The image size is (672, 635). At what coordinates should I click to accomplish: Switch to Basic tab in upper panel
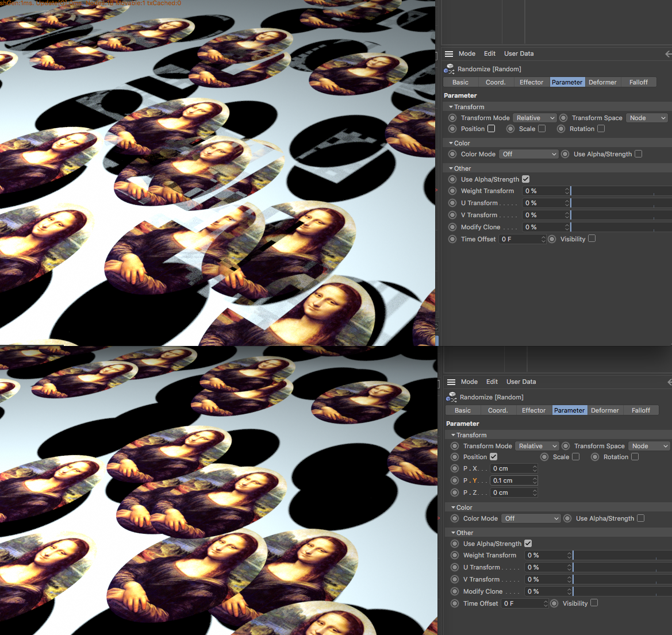(x=460, y=82)
